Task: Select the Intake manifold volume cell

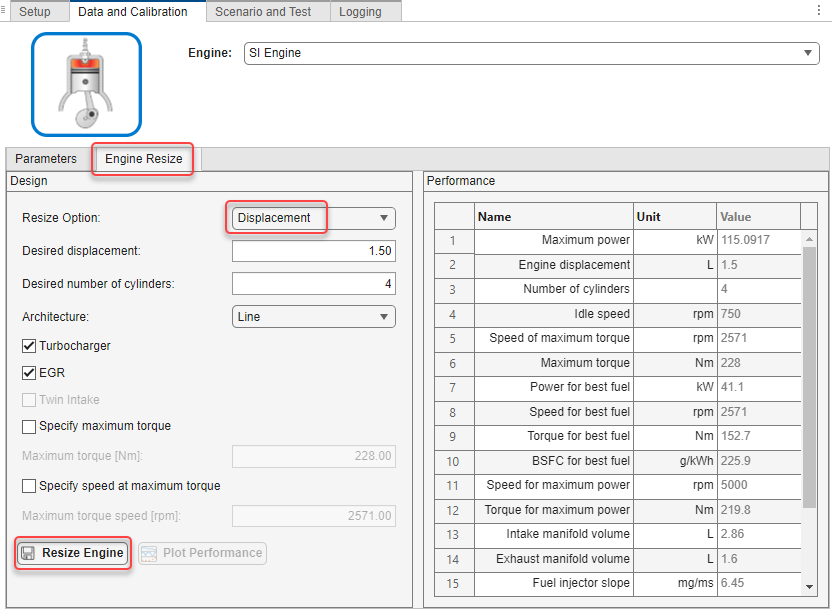Action: click(x=554, y=534)
